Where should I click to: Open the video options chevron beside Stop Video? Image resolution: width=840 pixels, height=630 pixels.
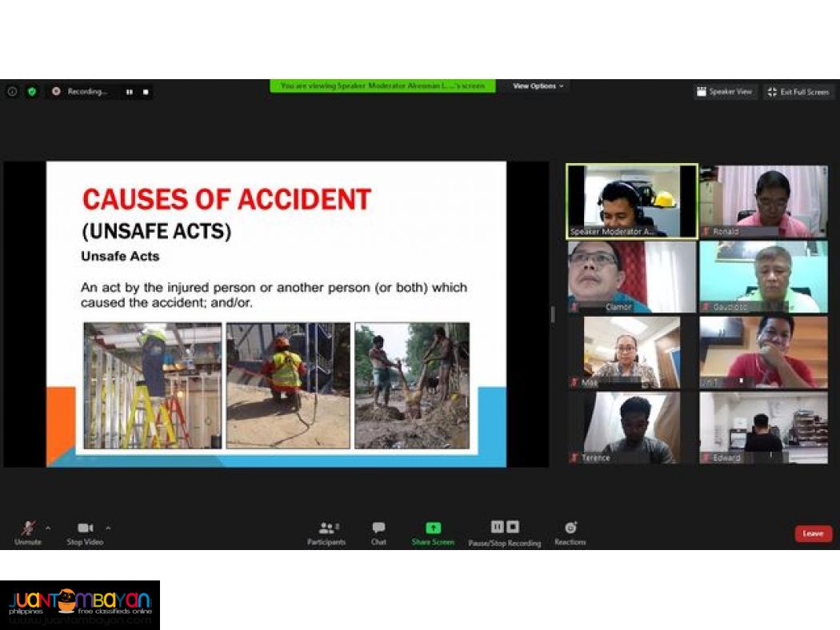click(107, 528)
